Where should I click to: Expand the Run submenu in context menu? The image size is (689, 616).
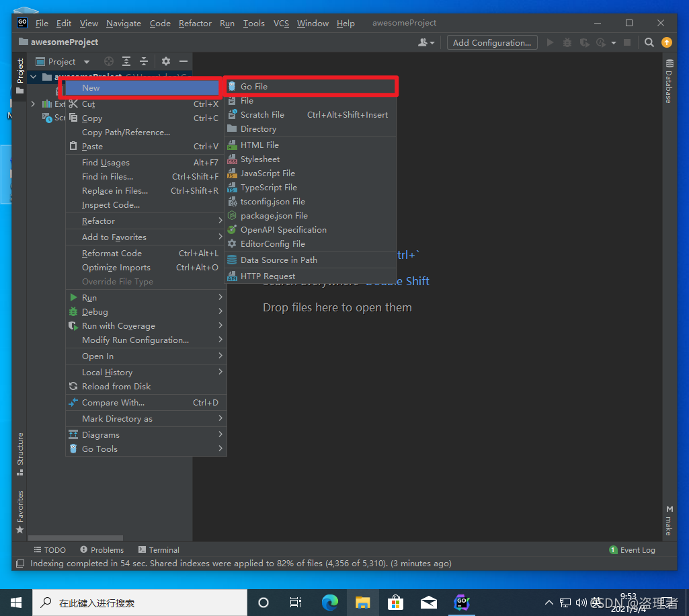146,298
